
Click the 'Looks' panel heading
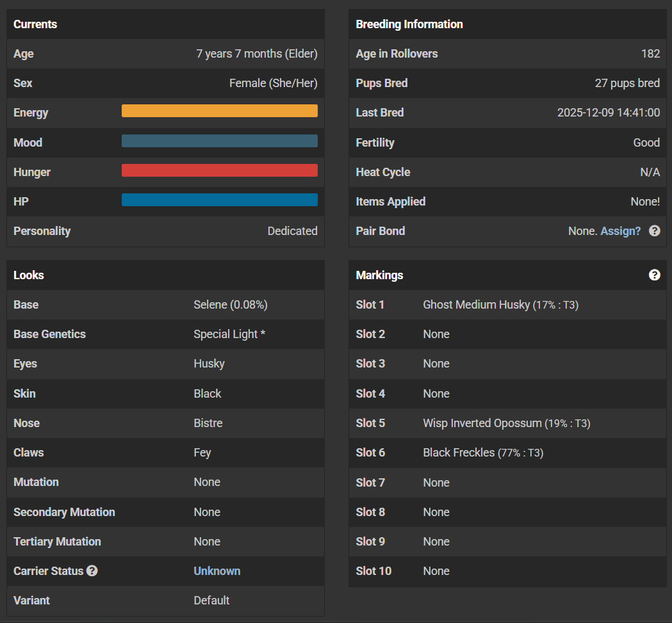[x=29, y=275]
